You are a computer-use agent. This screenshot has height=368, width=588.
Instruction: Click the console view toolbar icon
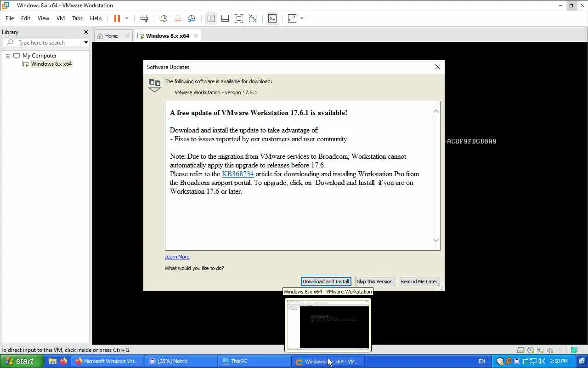pos(272,18)
